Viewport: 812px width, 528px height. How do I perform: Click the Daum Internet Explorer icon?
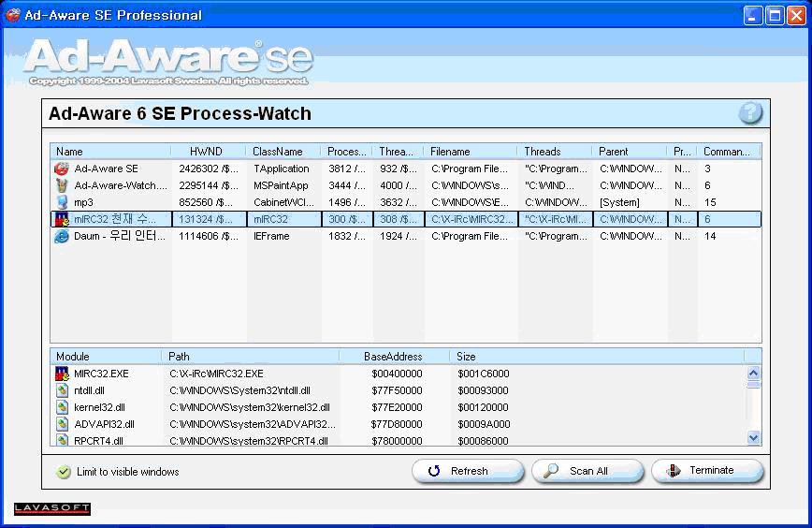(x=62, y=236)
